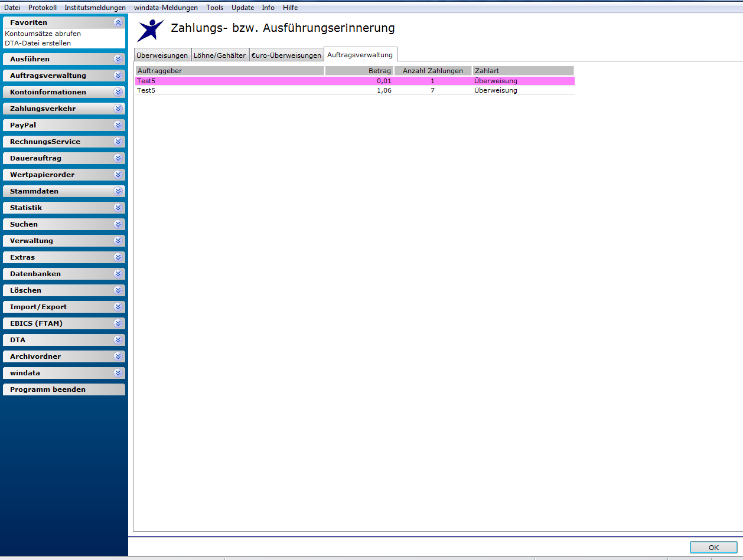Screen dimensions: 743x560
Task: Expand the Statistik panel chevron icon
Action: point(118,208)
